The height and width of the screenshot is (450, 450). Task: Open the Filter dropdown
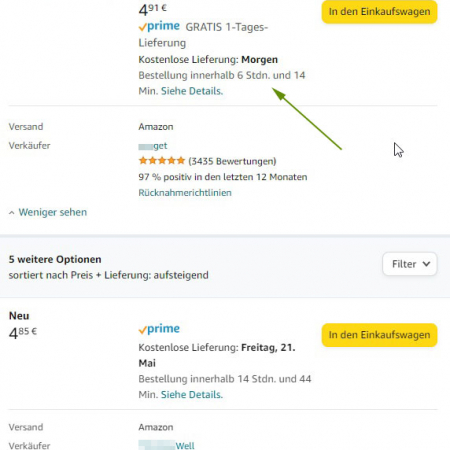pos(410,264)
